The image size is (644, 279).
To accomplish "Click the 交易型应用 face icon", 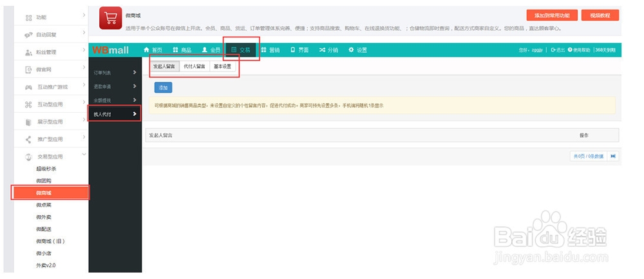I will click(28, 157).
